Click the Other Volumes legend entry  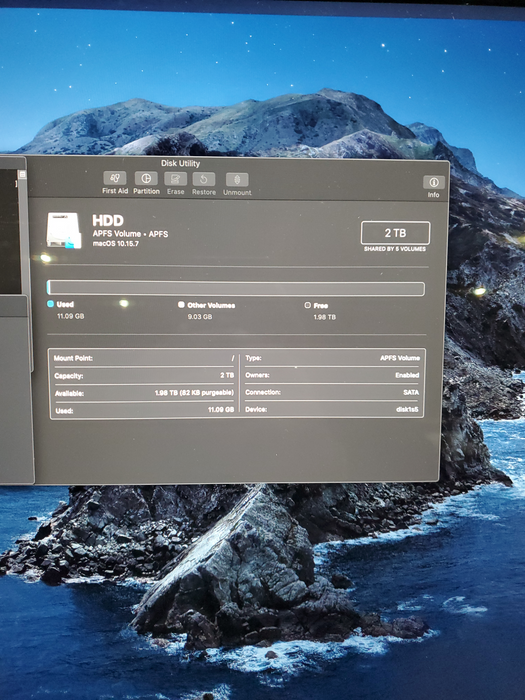point(206,305)
